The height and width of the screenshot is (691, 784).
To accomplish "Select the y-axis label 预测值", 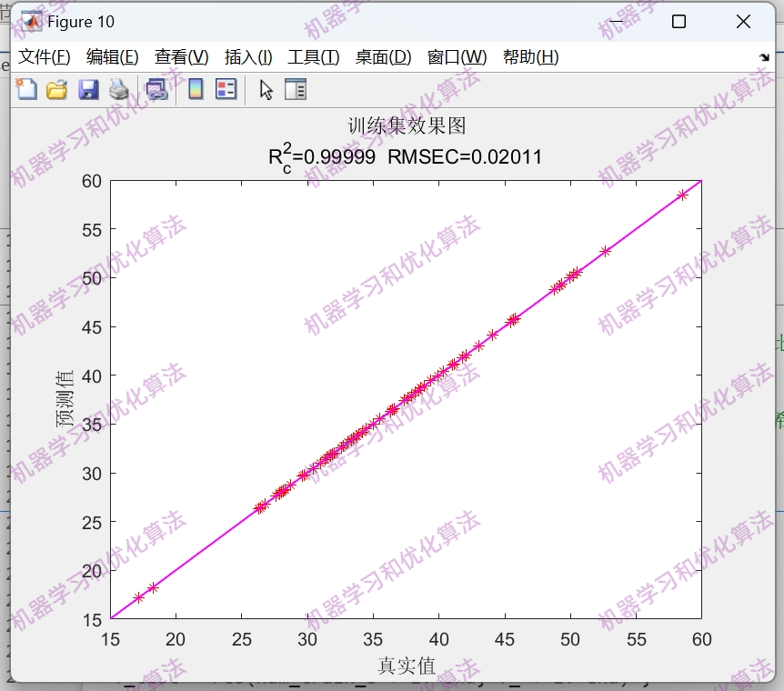I will click(x=65, y=399).
